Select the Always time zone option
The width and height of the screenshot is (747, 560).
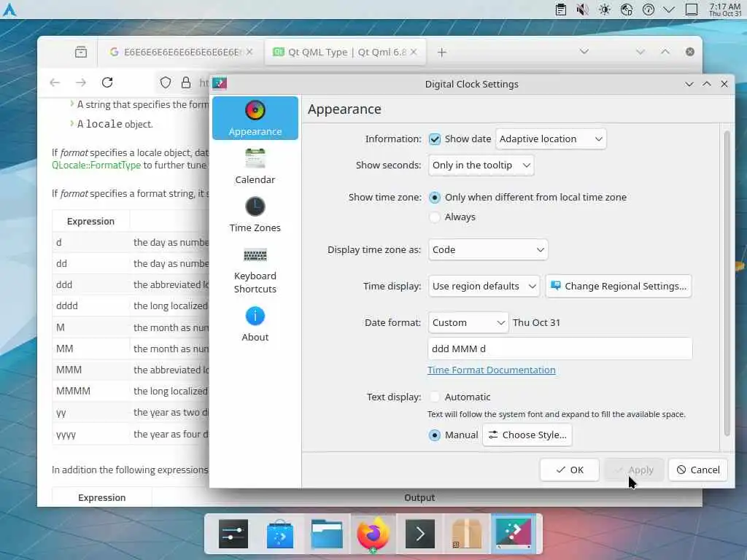tap(452, 217)
